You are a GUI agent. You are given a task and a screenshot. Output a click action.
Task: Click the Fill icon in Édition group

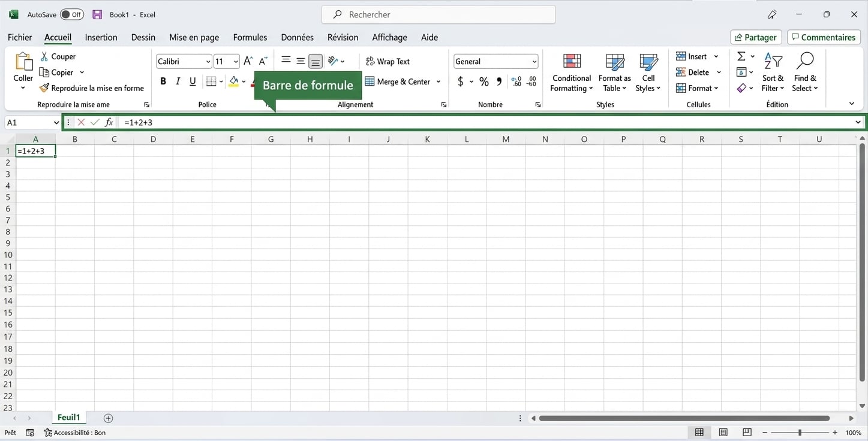[741, 72]
